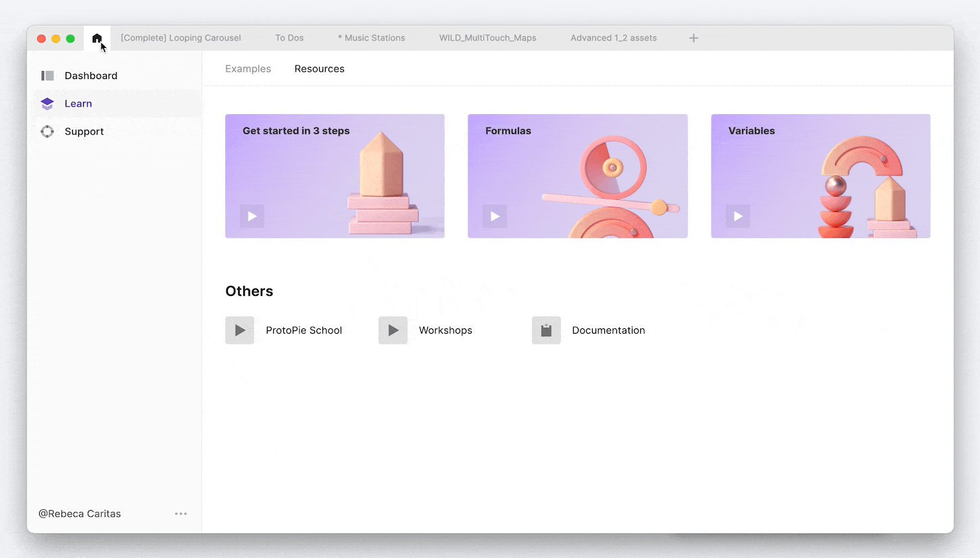This screenshot has height=558, width=980.
Task: Open the Documentation link
Action: [608, 330]
